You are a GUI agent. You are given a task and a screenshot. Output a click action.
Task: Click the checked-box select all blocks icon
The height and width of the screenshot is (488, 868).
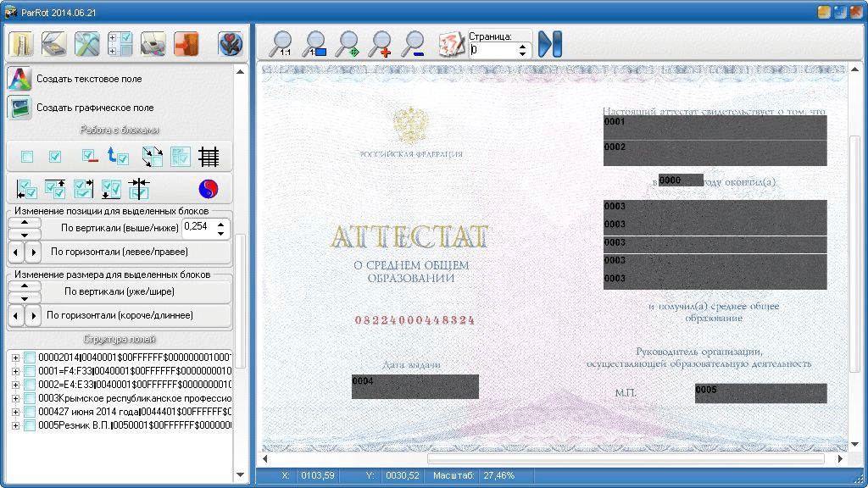point(55,157)
